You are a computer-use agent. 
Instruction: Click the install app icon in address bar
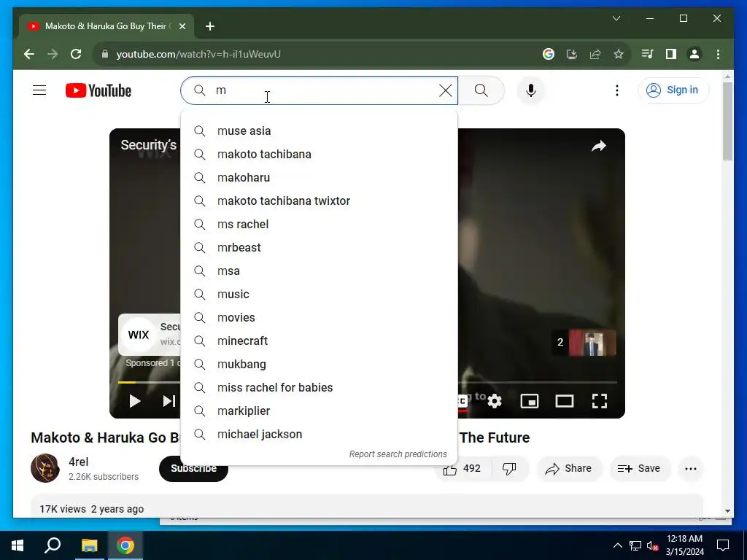point(572,54)
